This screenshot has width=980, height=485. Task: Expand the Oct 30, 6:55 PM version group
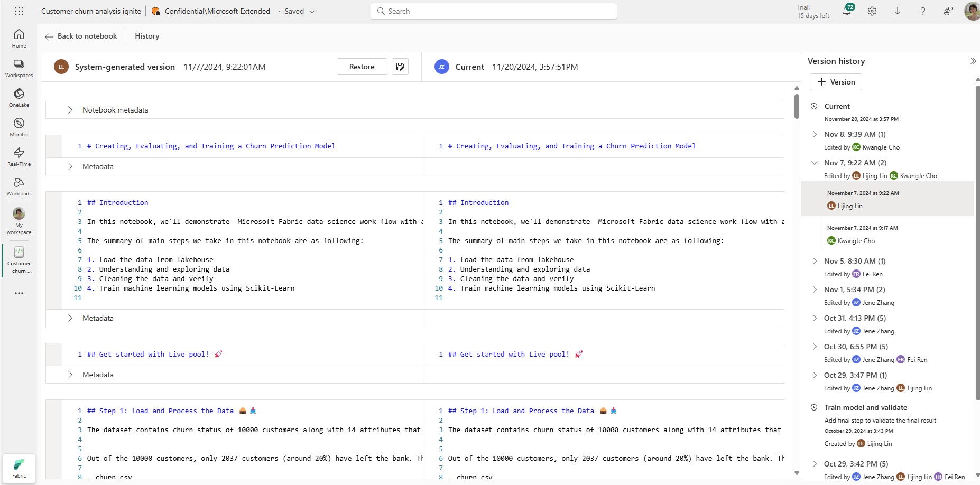tap(815, 347)
